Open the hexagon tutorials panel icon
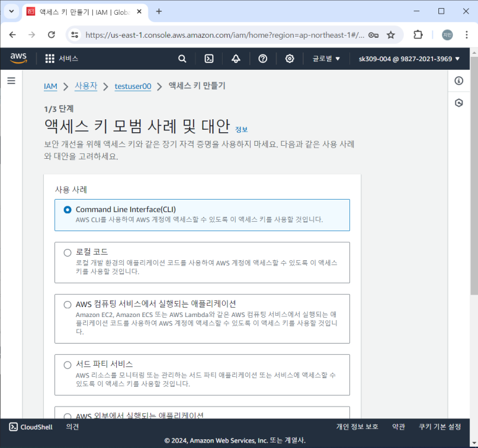 point(459,103)
